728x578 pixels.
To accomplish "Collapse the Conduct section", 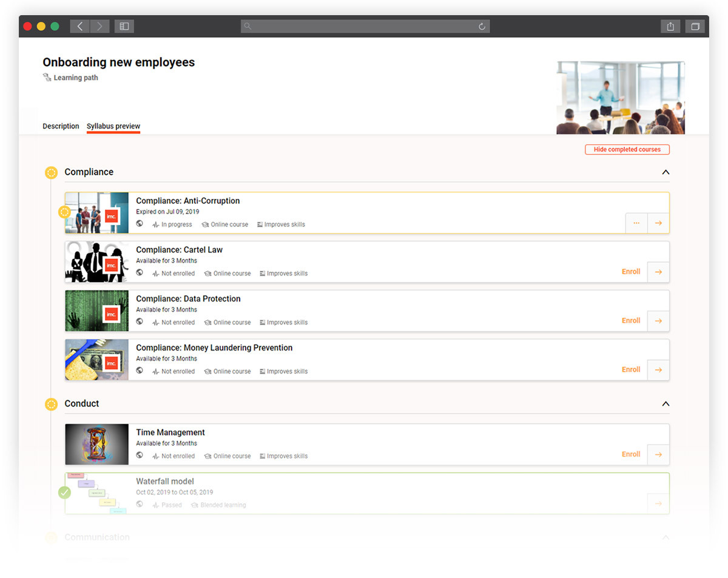I will pyautogui.click(x=666, y=403).
